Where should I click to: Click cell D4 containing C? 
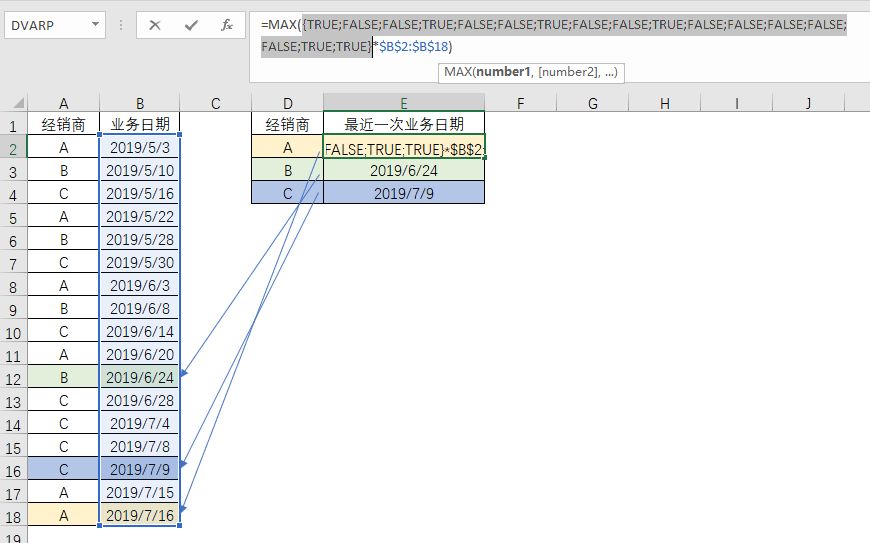(287, 193)
